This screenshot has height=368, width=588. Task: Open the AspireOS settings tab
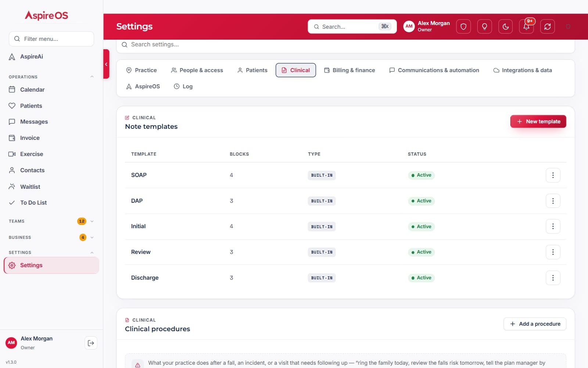[x=143, y=86]
